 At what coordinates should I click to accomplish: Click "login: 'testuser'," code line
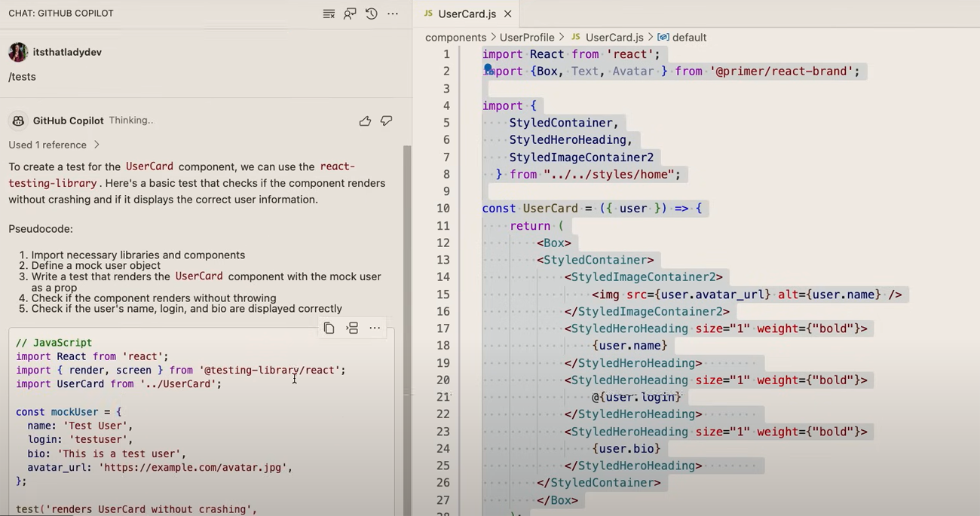pyautogui.click(x=80, y=439)
